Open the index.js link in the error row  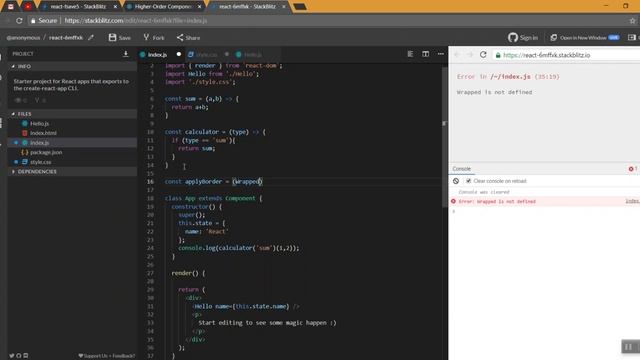coord(632,201)
